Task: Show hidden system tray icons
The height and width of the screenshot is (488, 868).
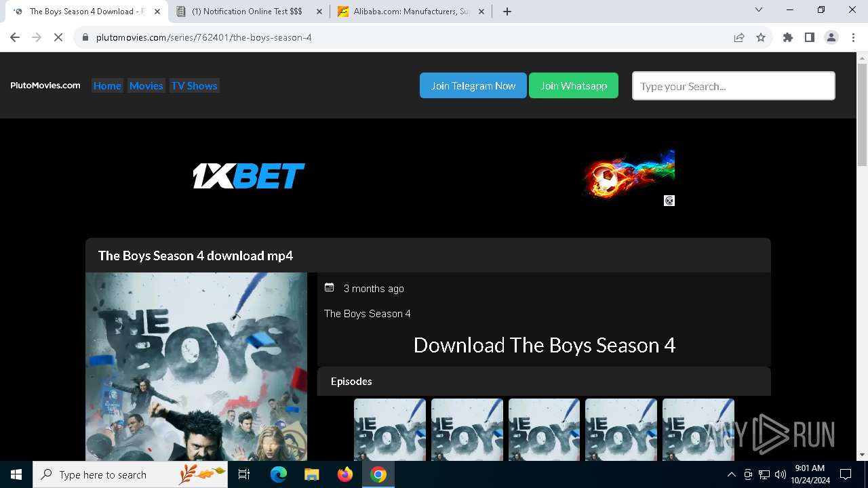Action: (731, 474)
